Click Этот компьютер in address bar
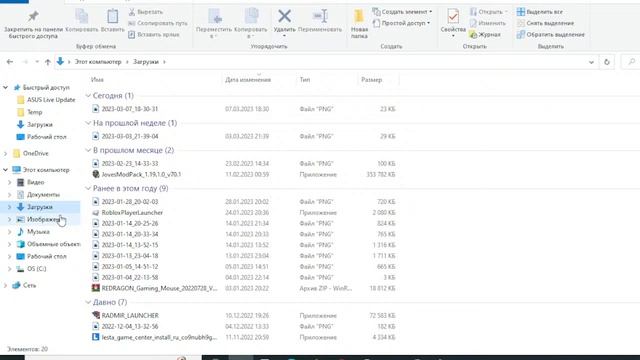This screenshot has width=640, height=360. point(98,62)
